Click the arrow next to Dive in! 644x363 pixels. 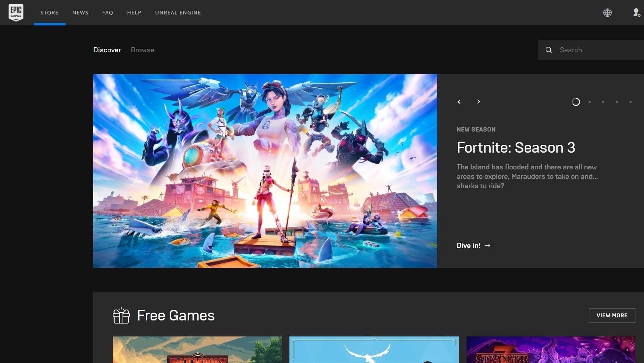[x=488, y=246]
